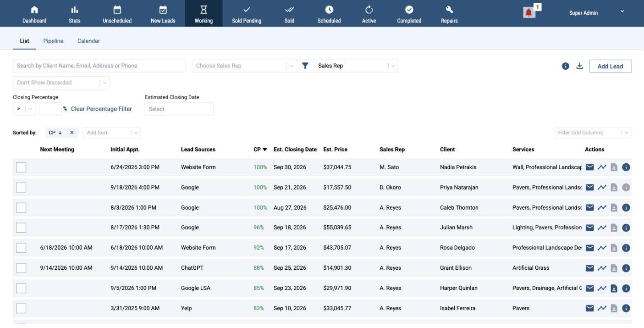This screenshot has width=644, height=328.
Task: Open activity chart for Grant Ellison
Action: click(x=602, y=268)
